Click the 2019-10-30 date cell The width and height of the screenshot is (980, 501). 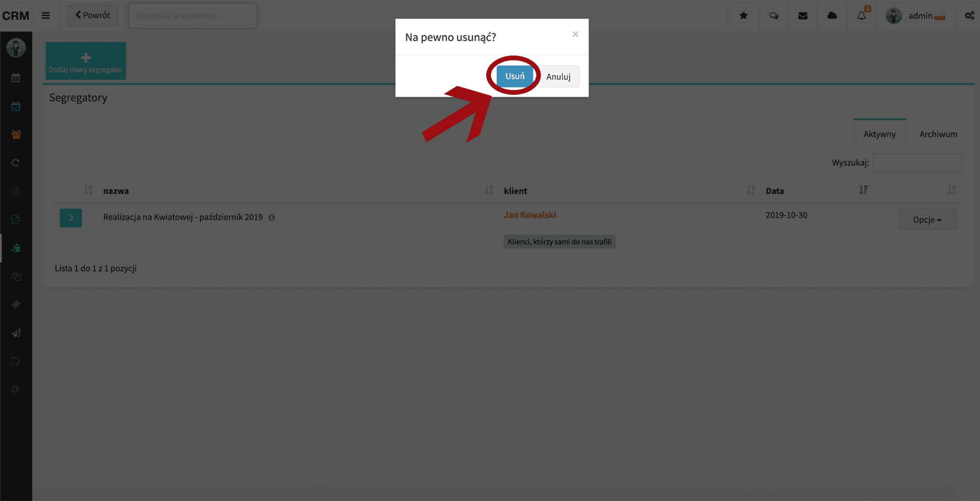(x=786, y=215)
